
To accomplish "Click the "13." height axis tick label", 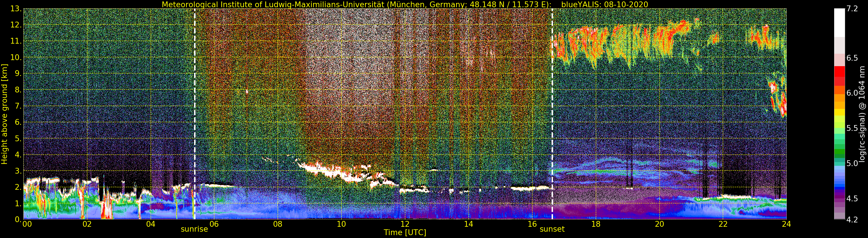I will 16,9.
